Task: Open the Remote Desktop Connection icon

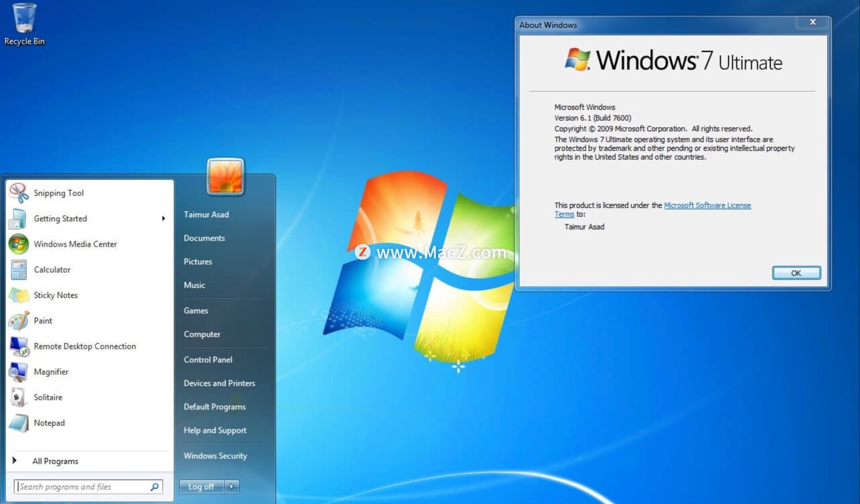Action: [x=19, y=346]
